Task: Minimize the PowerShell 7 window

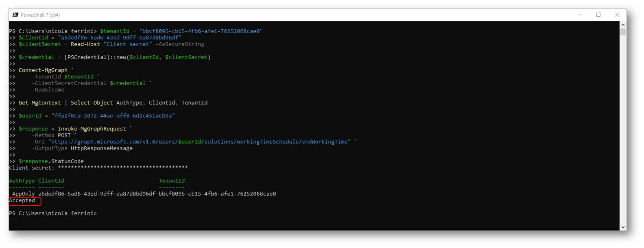Action: (x=580, y=15)
